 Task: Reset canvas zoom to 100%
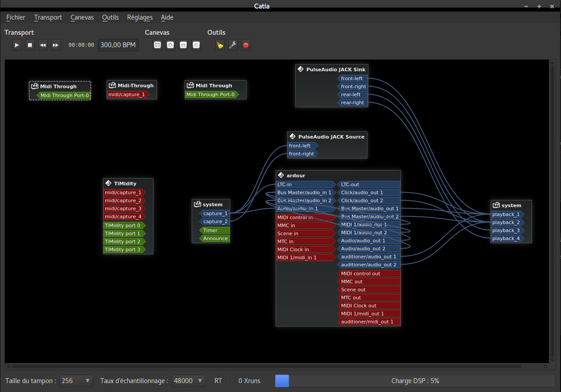pyautogui.click(x=196, y=45)
